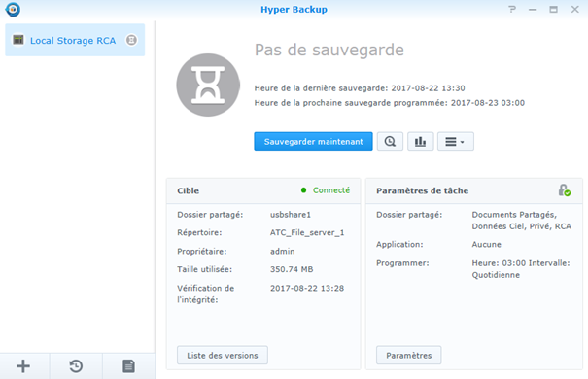Open the backup statistics bar chart icon
The image size is (588, 379).
click(x=421, y=141)
